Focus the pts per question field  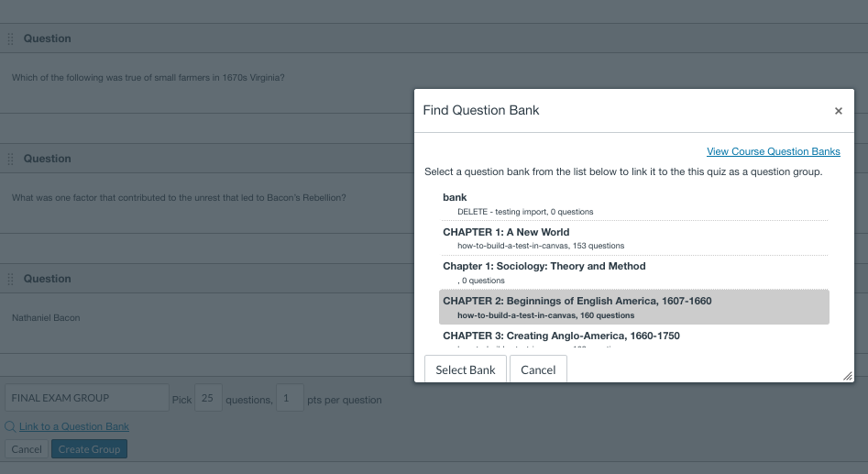pyautogui.click(x=290, y=398)
